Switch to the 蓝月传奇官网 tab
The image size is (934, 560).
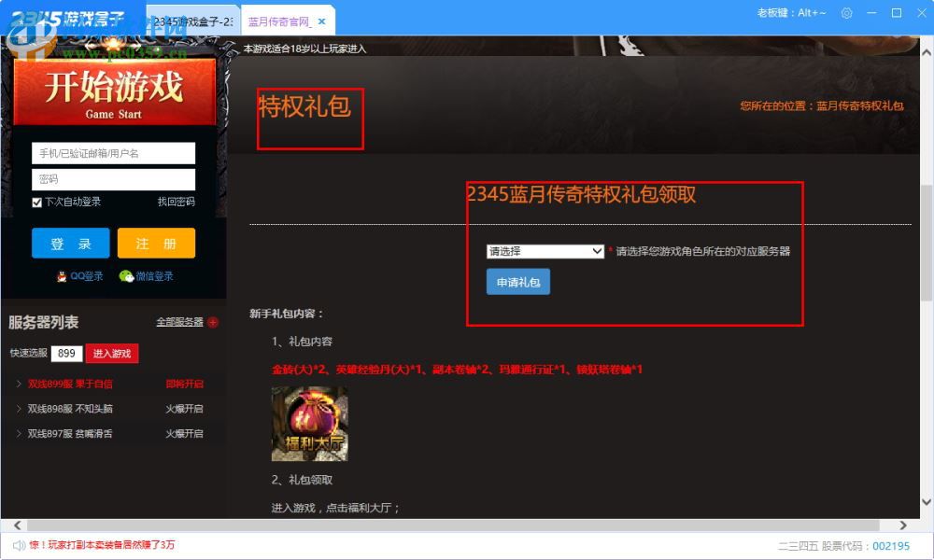280,19
